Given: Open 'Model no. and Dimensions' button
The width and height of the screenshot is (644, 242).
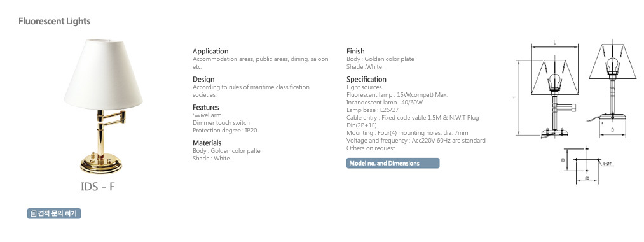Looking at the screenshot, I should point(393,164).
